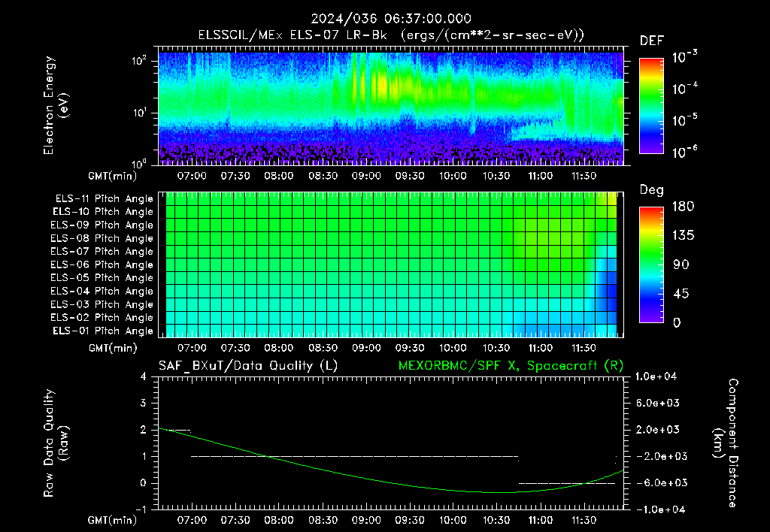Viewport: 770px width, 532px height.
Task: Click GMT(min) label under pitch angle panel
Action: point(113,348)
